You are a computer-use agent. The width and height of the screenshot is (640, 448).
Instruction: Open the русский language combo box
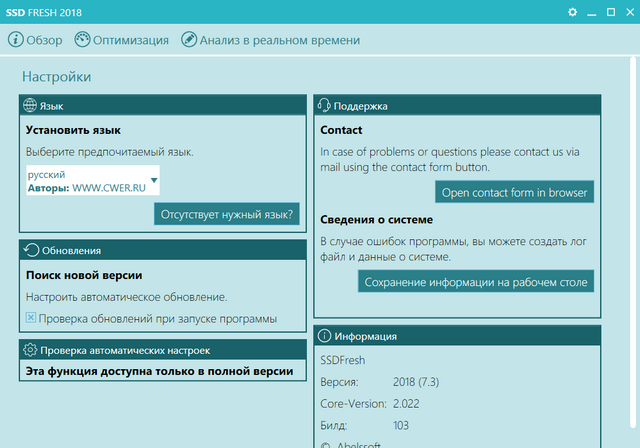[92, 181]
